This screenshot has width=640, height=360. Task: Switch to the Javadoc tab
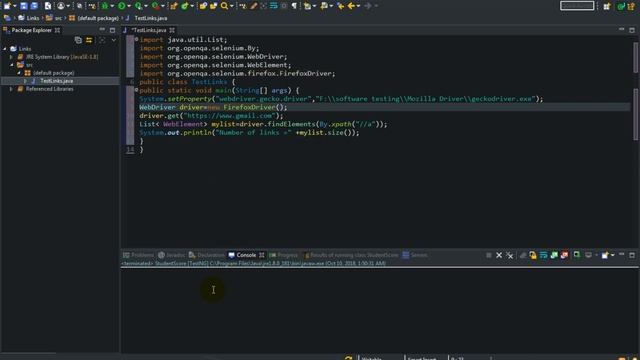pos(172,255)
